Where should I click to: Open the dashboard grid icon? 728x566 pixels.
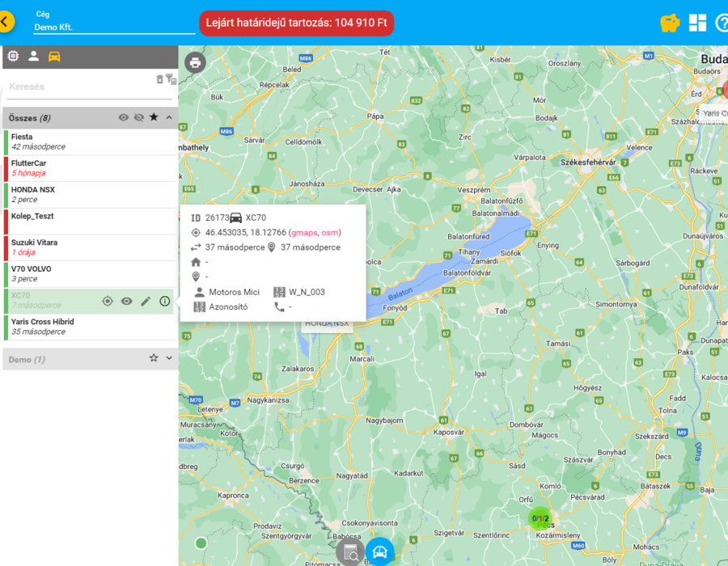(697, 23)
